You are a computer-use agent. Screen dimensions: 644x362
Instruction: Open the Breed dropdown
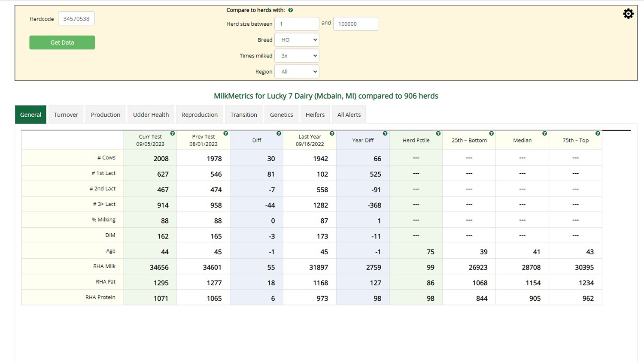point(297,40)
